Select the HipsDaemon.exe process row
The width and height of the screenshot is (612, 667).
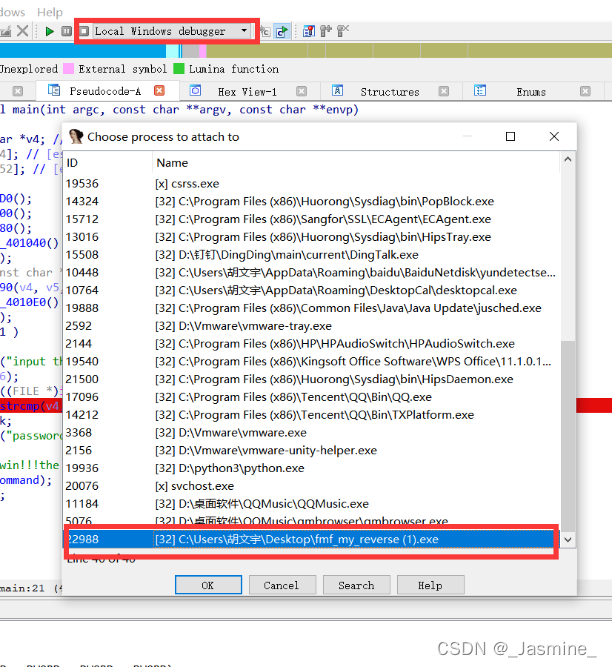pyautogui.click(x=311, y=379)
